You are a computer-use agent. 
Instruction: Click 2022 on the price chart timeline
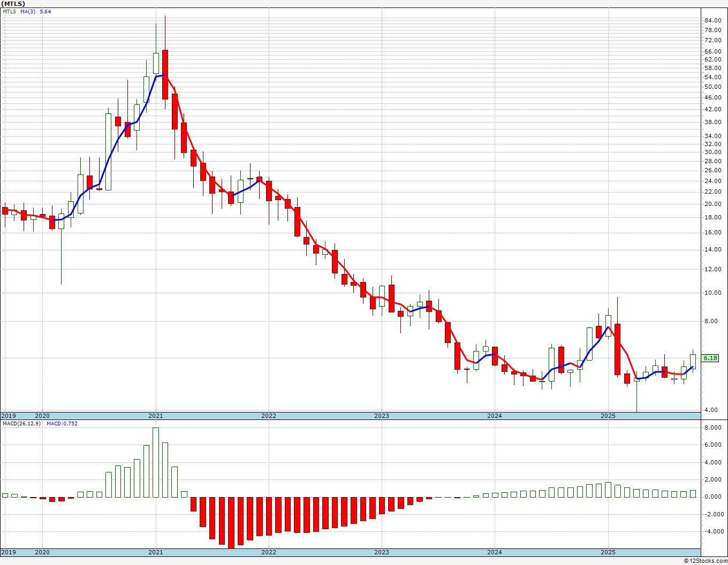(269, 416)
